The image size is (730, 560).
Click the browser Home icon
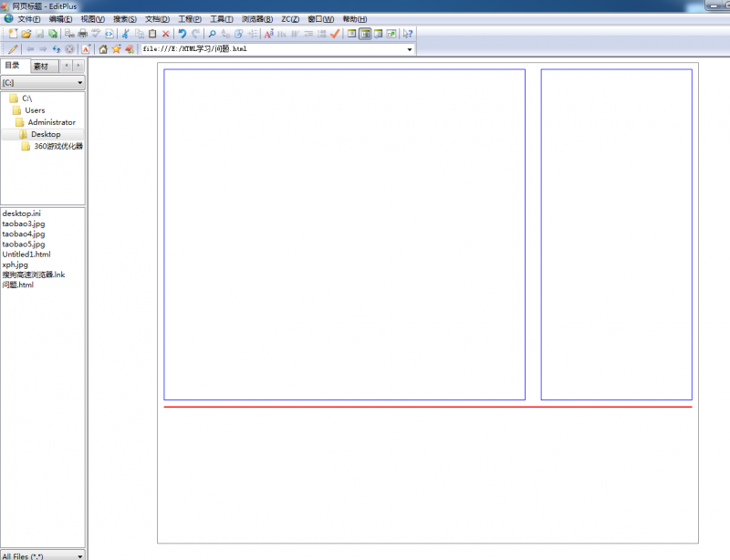103,49
